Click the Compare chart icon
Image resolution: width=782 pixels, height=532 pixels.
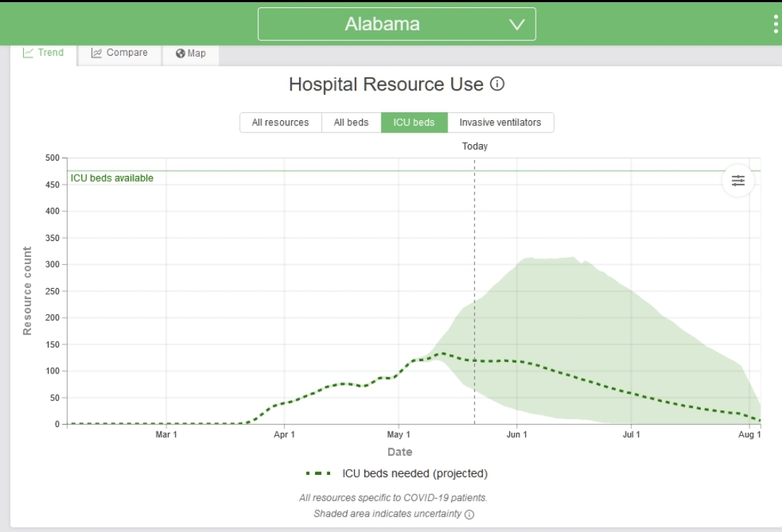[x=96, y=53]
